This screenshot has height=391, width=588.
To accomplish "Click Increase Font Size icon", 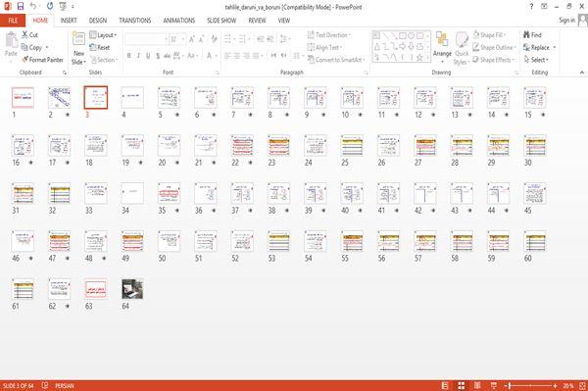I will (192, 39).
